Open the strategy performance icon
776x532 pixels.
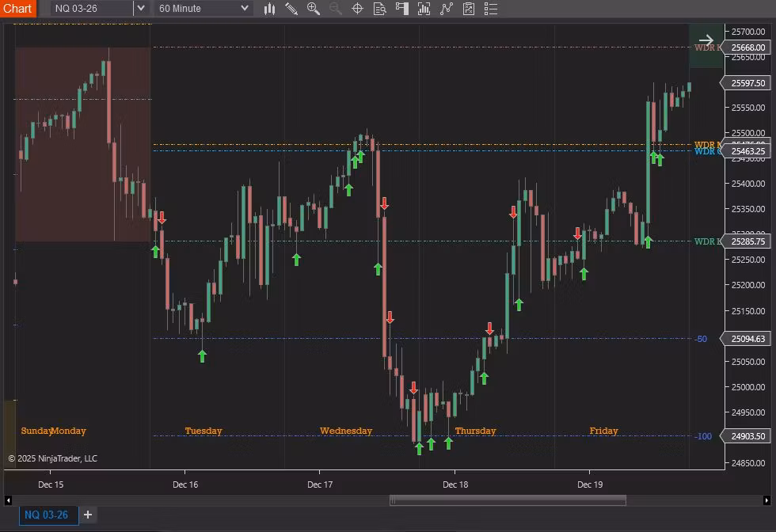pyautogui.click(x=469, y=9)
